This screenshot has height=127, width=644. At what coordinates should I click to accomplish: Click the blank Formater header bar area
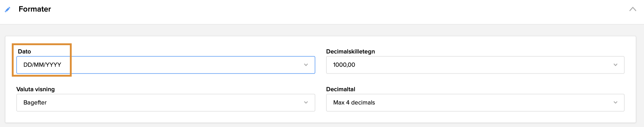(x=311, y=10)
